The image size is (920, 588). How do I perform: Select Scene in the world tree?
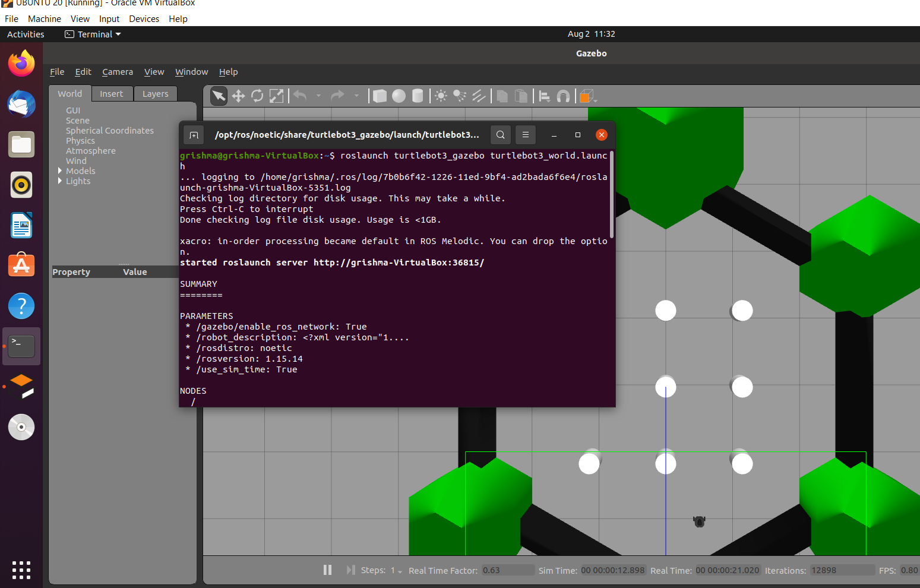tap(78, 121)
